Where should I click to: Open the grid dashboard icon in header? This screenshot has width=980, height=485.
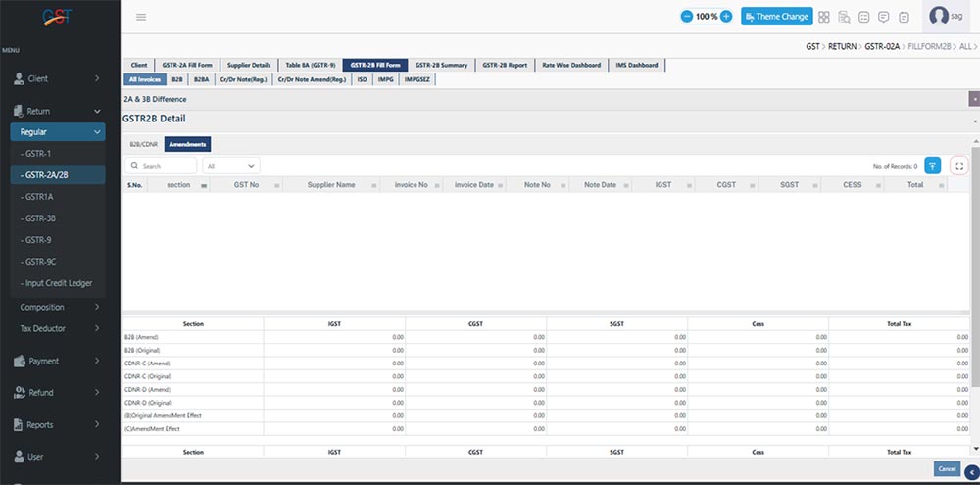click(x=824, y=17)
